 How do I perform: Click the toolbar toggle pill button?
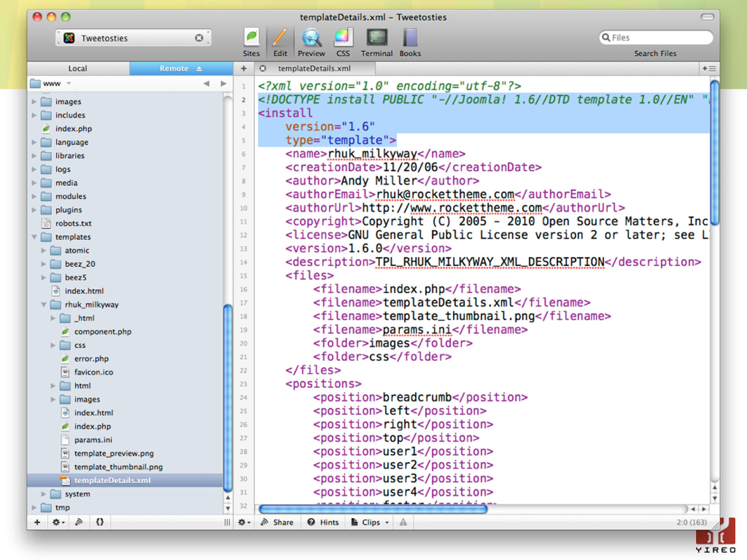[x=707, y=17]
